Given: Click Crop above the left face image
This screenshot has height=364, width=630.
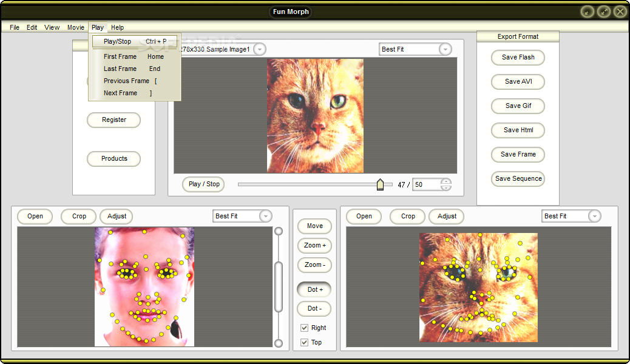Looking at the screenshot, I should click(79, 216).
